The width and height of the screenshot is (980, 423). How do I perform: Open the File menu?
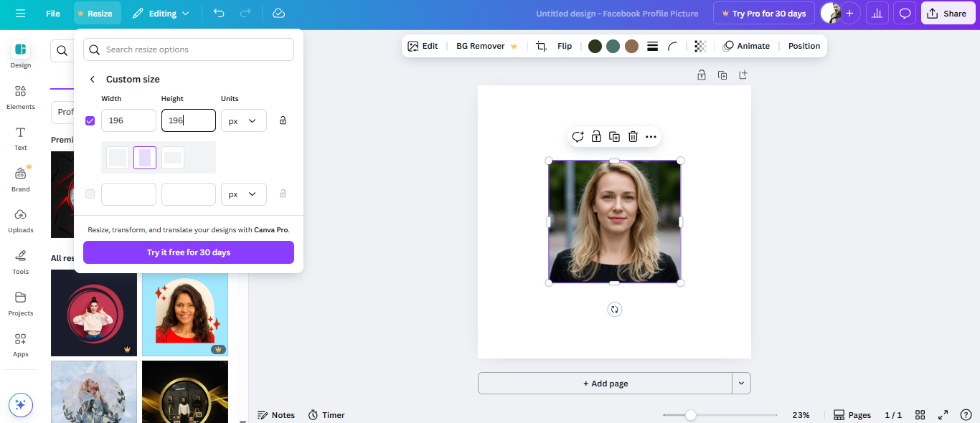53,14
